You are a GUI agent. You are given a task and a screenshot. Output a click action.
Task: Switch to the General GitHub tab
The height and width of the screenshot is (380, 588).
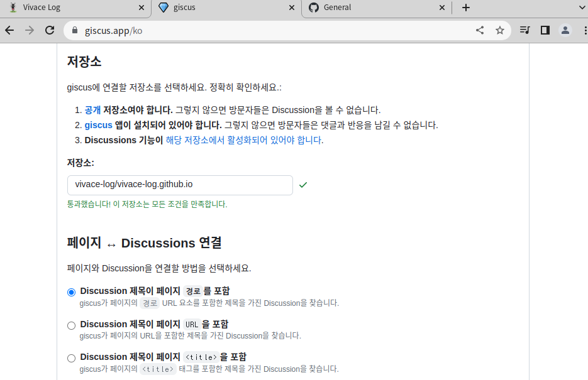tap(377, 8)
